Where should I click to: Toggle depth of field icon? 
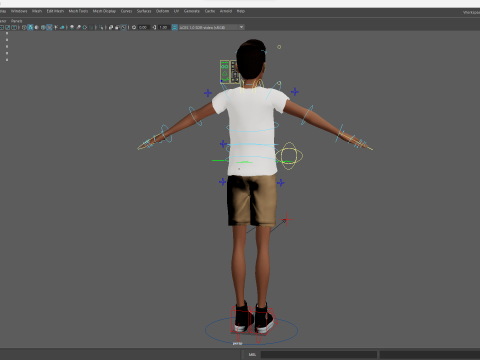[92, 27]
